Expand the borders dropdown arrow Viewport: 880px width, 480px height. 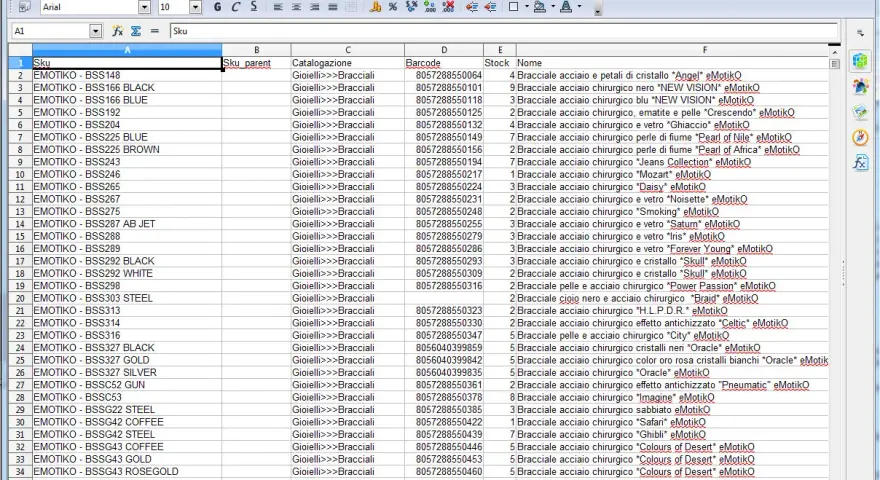(x=526, y=7)
